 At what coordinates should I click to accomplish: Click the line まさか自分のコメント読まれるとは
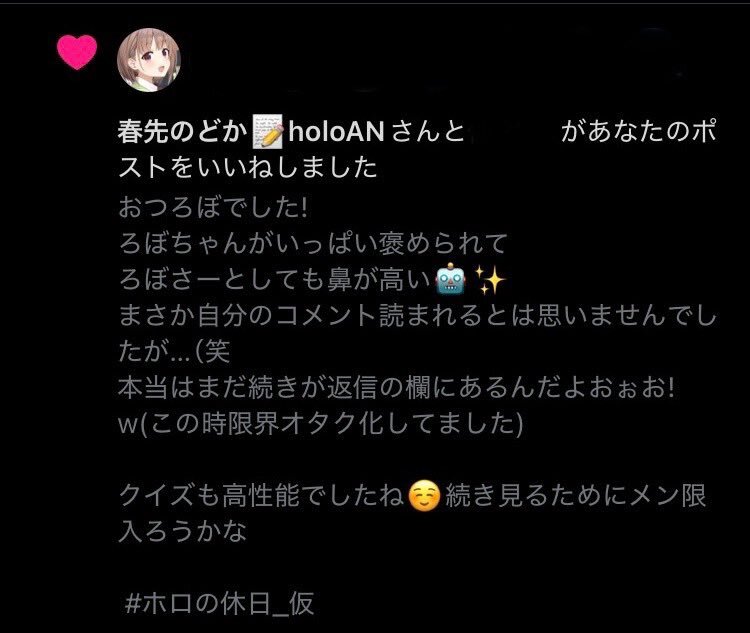[417, 316]
